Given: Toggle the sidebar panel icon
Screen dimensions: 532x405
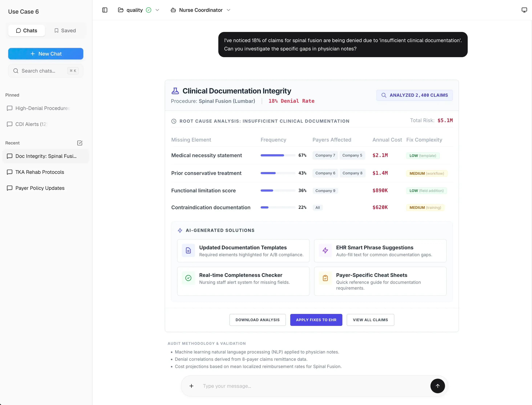Looking at the screenshot, I should pos(104,10).
